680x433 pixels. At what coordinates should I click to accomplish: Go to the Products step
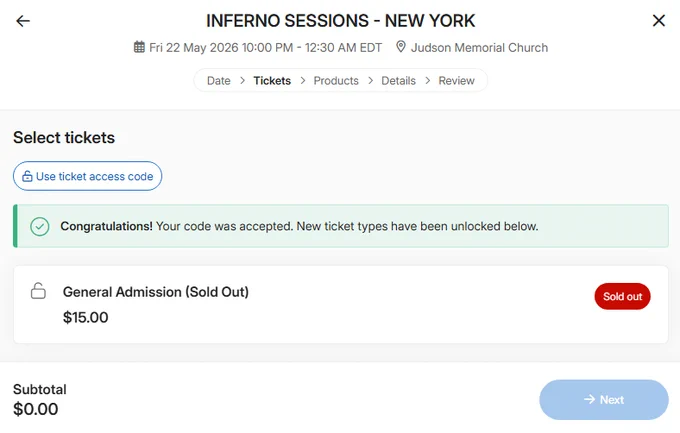pyautogui.click(x=336, y=81)
